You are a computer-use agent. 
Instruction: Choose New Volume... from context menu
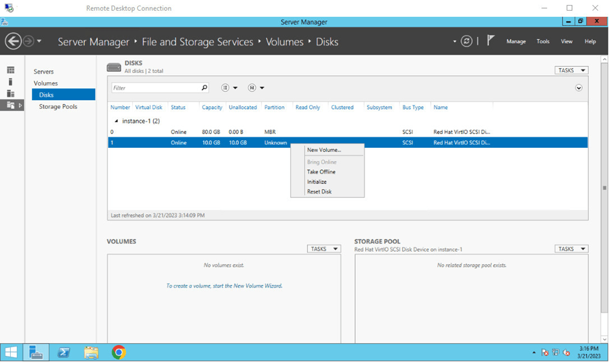click(324, 150)
